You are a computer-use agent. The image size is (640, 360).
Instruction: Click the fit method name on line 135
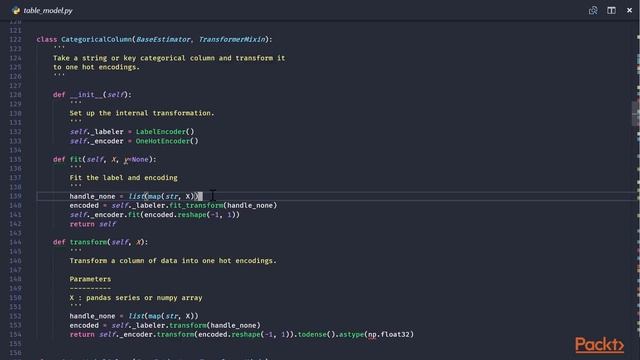[76, 160]
